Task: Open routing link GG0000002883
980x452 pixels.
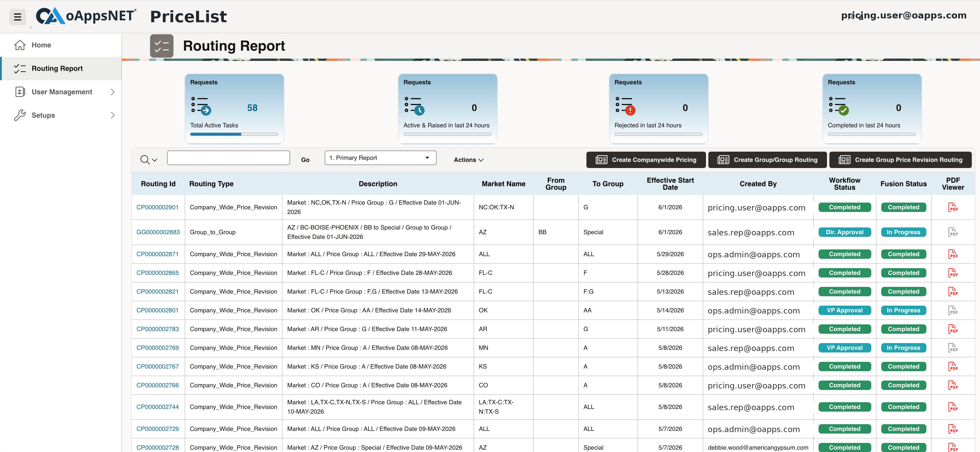Action: click(x=158, y=232)
